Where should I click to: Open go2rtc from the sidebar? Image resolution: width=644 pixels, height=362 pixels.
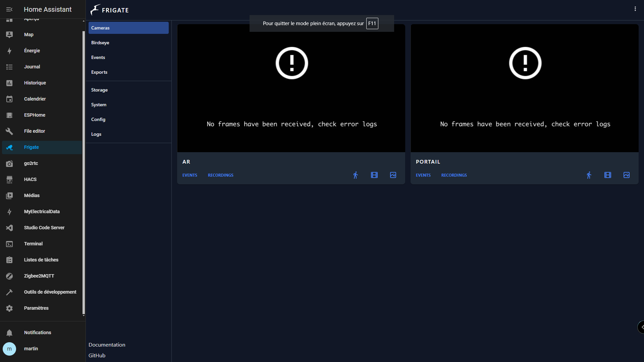(31, 163)
